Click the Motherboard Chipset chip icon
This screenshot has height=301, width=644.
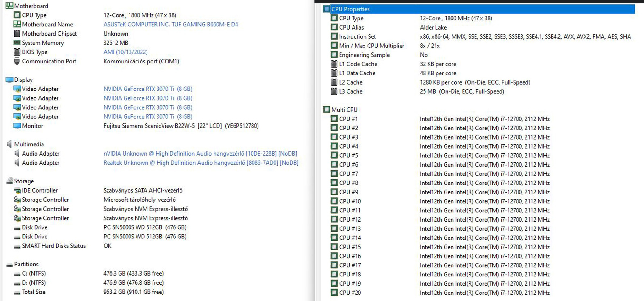pyautogui.click(x=17, y=33)
